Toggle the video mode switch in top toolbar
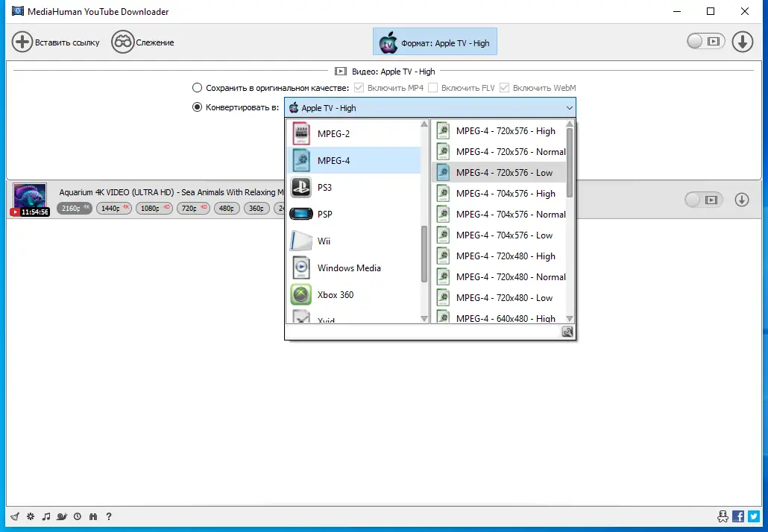The height and width of the screenshot is (532, 768). pyautogui.click(x=706, y=41)
